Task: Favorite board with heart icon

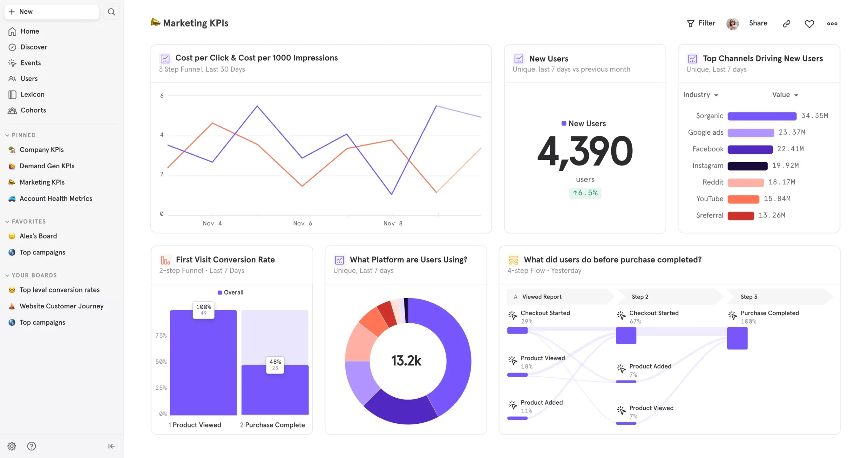Action: point(809,23)
